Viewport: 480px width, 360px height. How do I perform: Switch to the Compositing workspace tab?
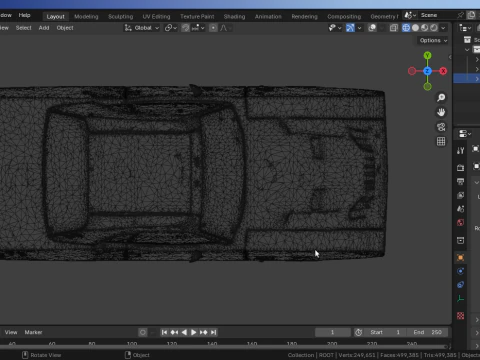tap(344, 16)
